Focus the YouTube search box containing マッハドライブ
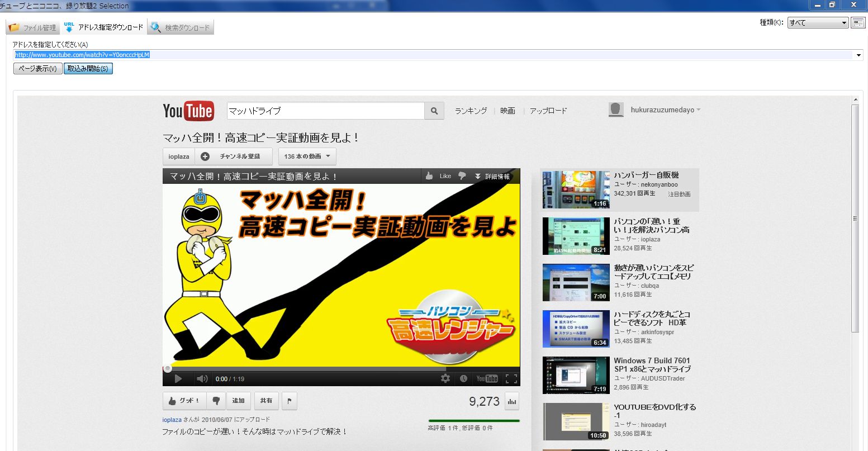The image size is (868, 451). pyautogui.click(x=326, y=111)
